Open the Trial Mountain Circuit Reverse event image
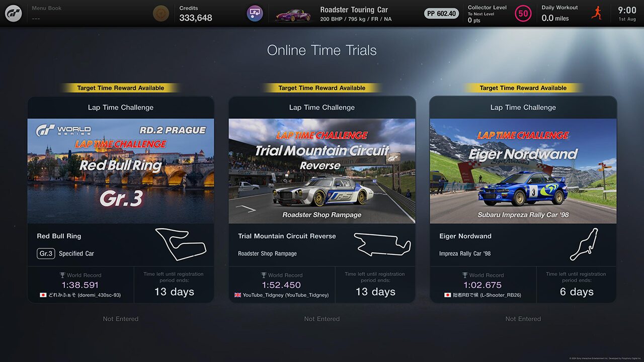644x362 pixels. pyautogui.click(x=322, y=171)
